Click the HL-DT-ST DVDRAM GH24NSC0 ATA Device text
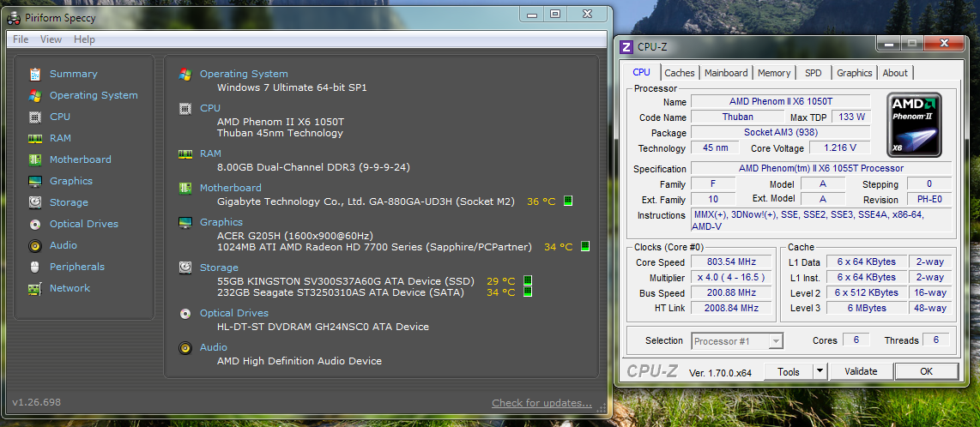Viewport: 980px width, 427px height. coord(323,328)
